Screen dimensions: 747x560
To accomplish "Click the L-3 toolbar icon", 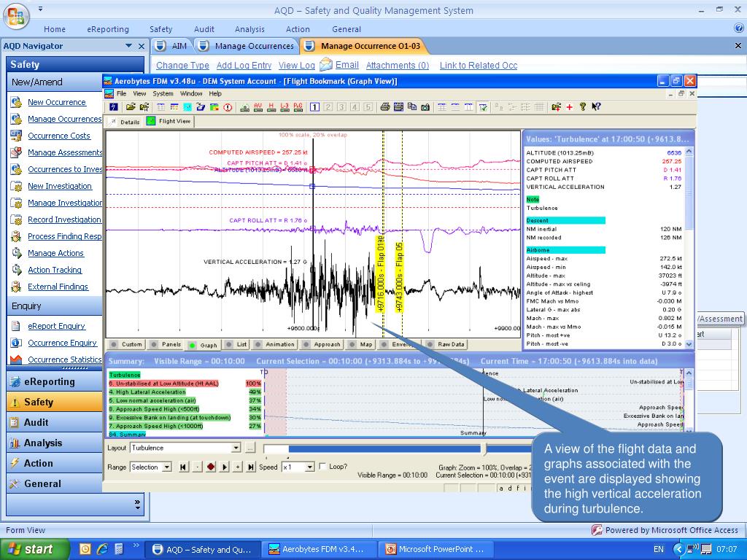I will (285, 107).
